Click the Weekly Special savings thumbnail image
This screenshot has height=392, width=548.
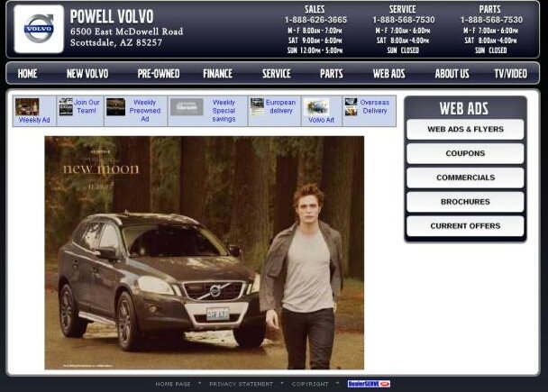187,106
